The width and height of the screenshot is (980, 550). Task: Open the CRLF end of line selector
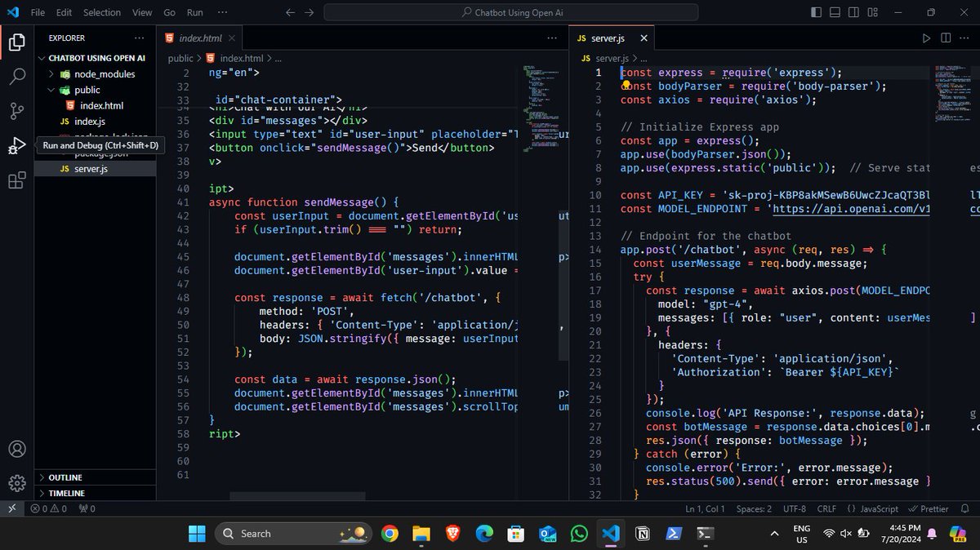click(826, 508)
